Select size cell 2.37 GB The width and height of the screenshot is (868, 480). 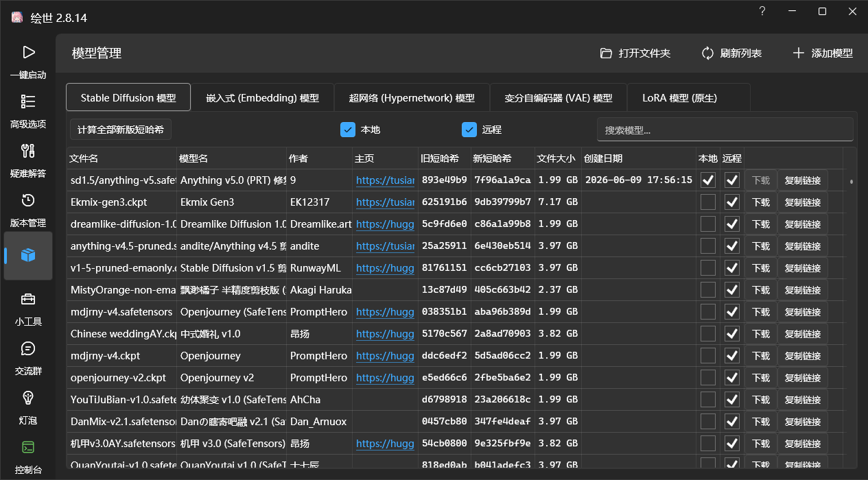558,290
